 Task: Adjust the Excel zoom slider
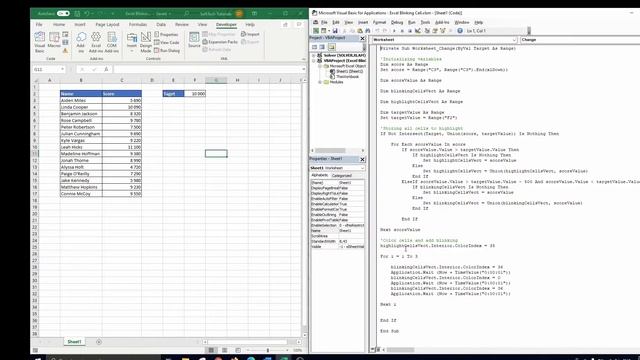[268, 350]
